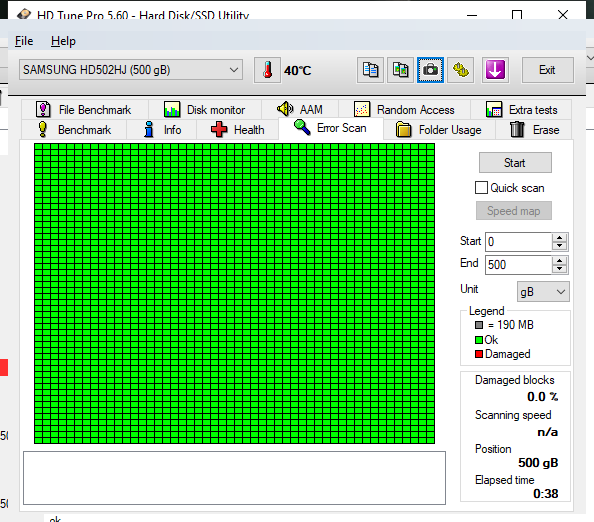Image resolution: width=594 pixels, height=522 pixels.
Task: Click the camera save screenshot icon
Action: (430, 70)
